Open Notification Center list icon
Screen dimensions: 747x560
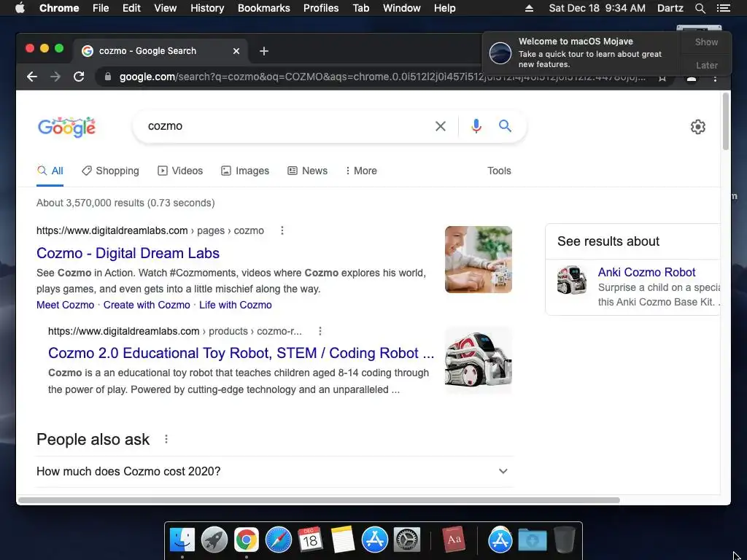tap(723, 8)
